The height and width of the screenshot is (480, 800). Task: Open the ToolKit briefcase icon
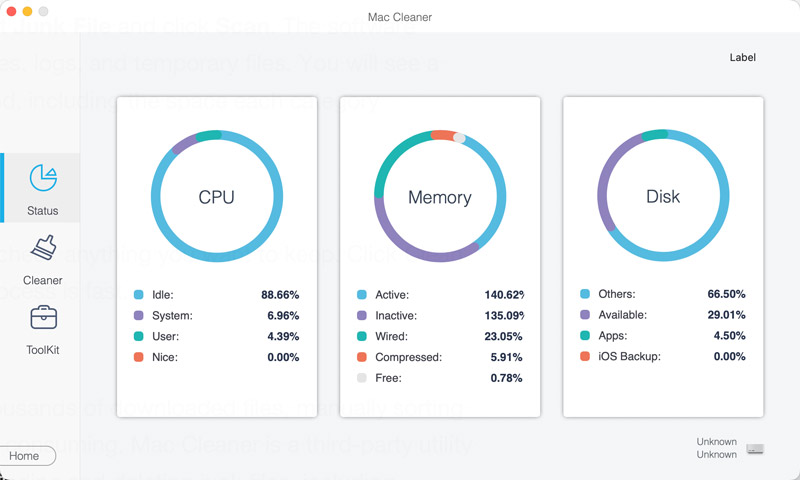click(43, 317)
